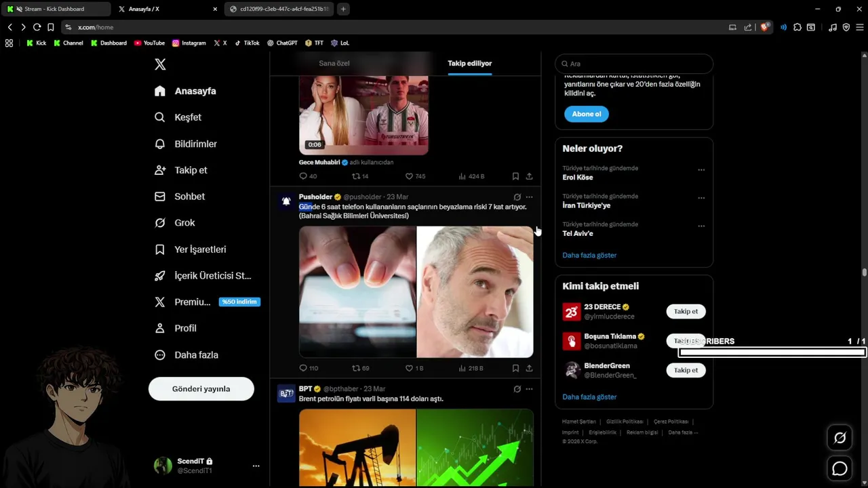Screen dimensions: 868x488
Task: Open Anasayfa home icon
Action: [160, 91]
